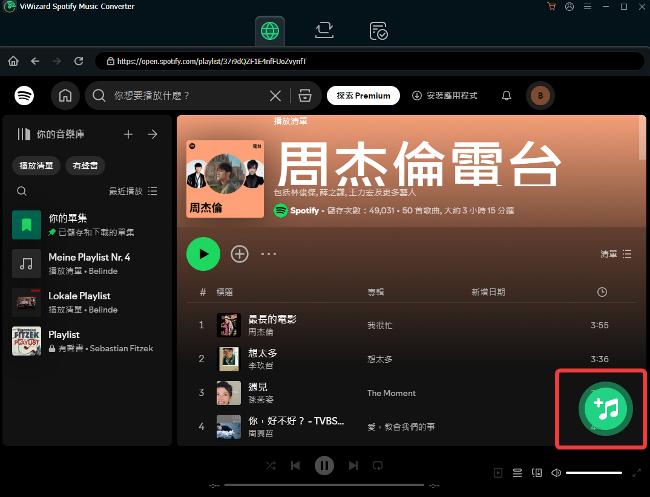The image size is (650, 497).
Task: Sort by duration clock icon
Action: pyautogui.click(x=602, y=292)
